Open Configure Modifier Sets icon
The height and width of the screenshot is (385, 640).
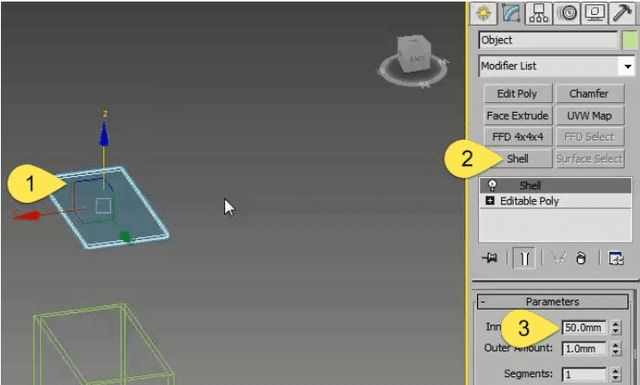616,258
